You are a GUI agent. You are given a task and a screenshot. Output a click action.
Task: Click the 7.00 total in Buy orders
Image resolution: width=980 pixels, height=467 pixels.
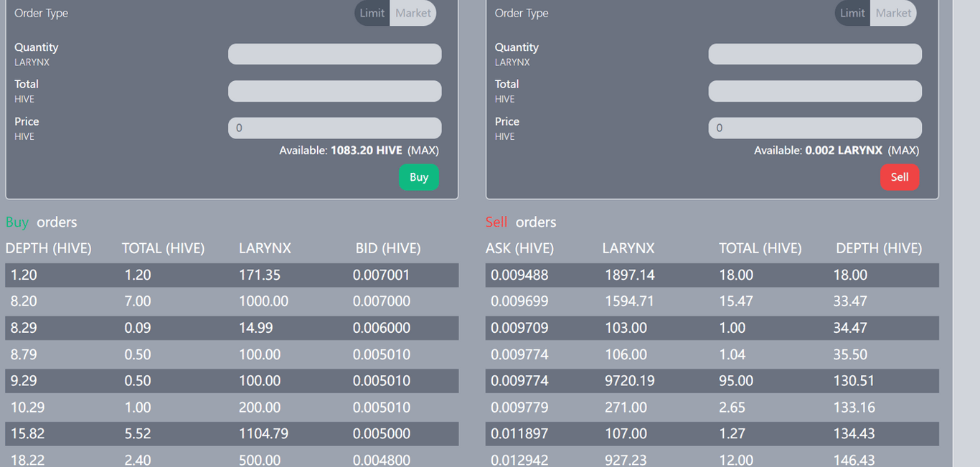138,301
